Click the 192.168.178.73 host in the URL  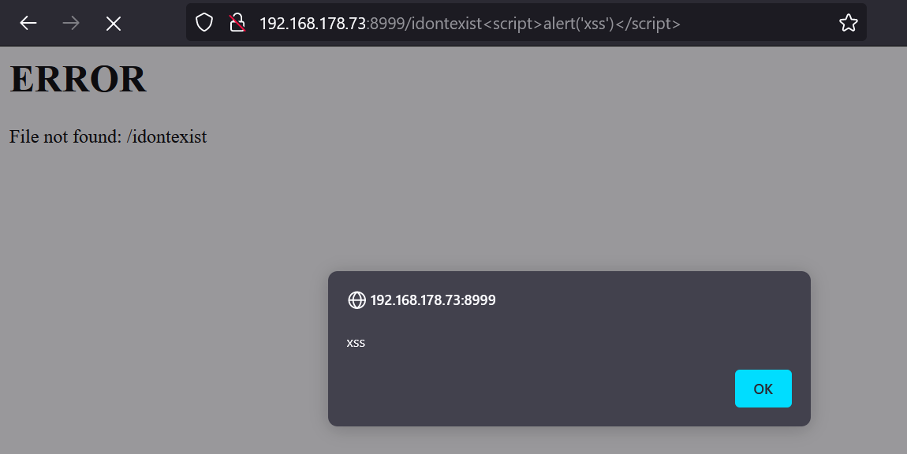tap(313, 23)
